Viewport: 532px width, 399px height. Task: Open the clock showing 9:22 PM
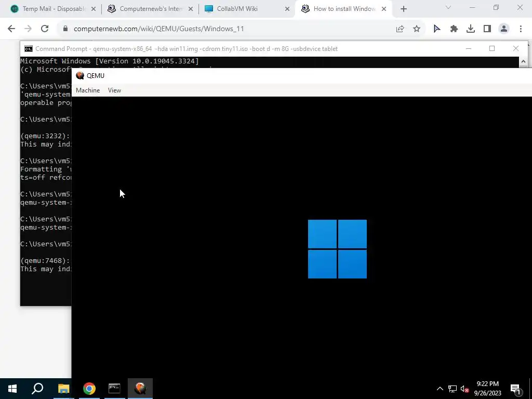click(x=487, y=389)
